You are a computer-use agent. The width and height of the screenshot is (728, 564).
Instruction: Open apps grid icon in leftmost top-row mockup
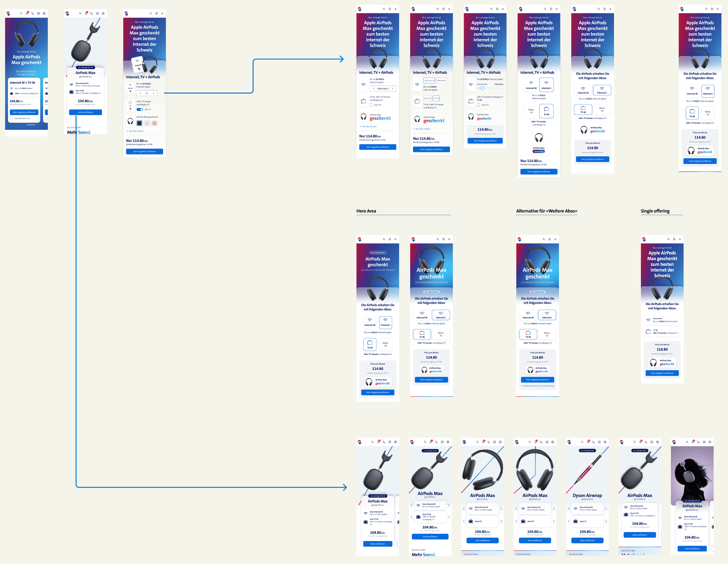click(x=38, y=14)
